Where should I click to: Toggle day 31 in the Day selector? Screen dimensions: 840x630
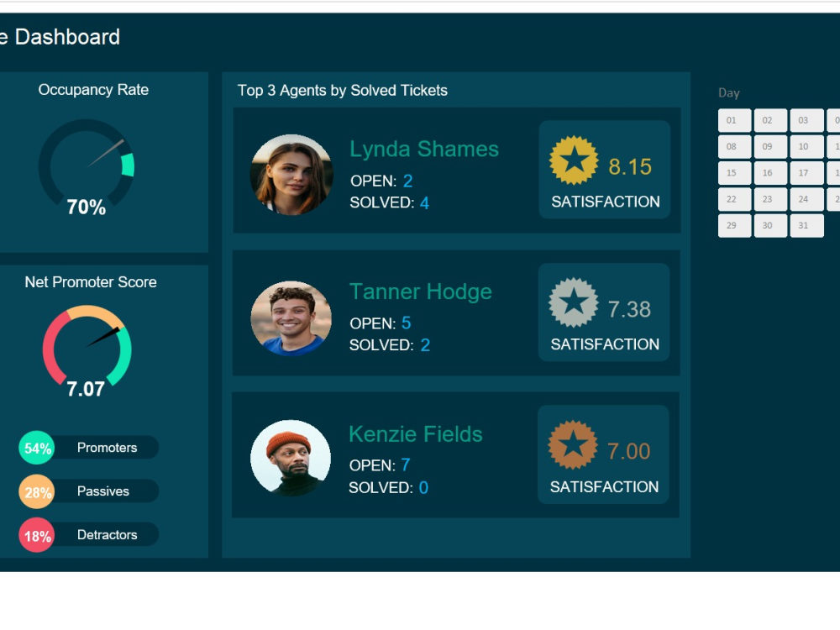803,225
